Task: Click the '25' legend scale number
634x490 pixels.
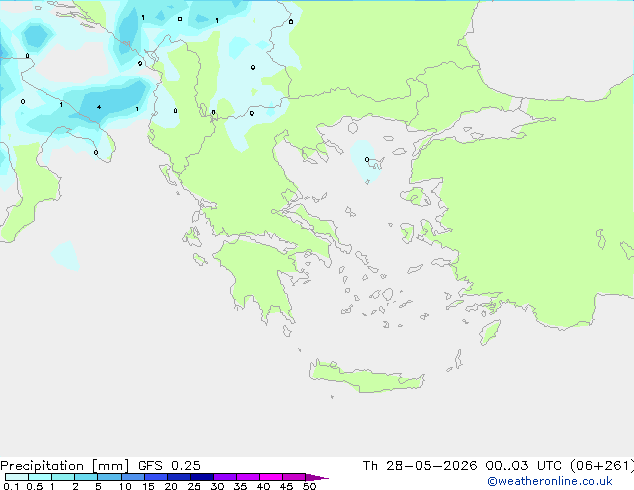Action: pyautogui.click(x=194, y=486)
